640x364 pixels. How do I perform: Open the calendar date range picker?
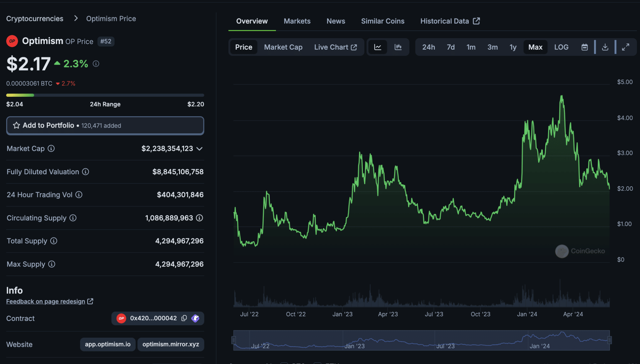point(584,47)
